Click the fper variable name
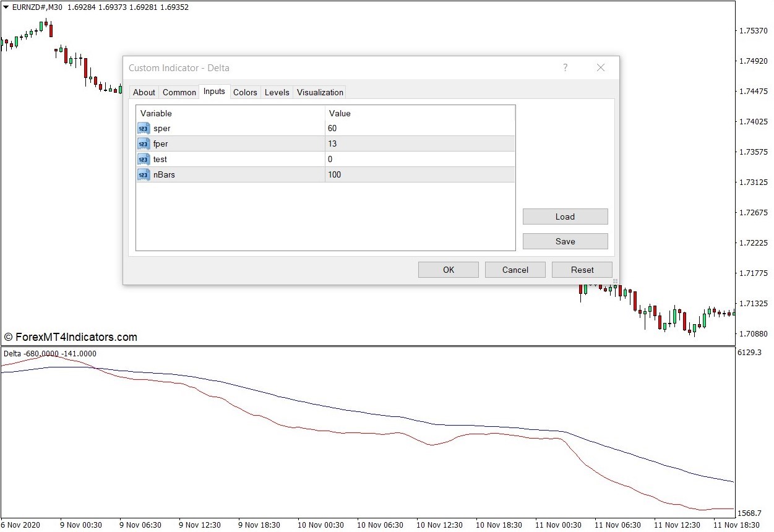Screen dimensions: 774x532 [161, 144]
